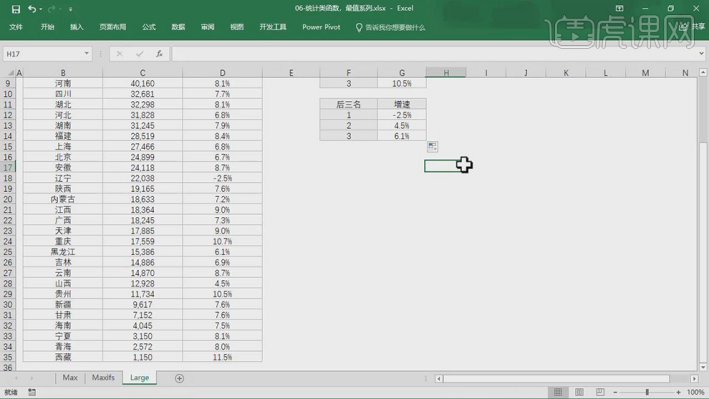Viewport: 709px width, 399px height.
Task: Open the 公式 ribbon tab
Action: point(149,27)
